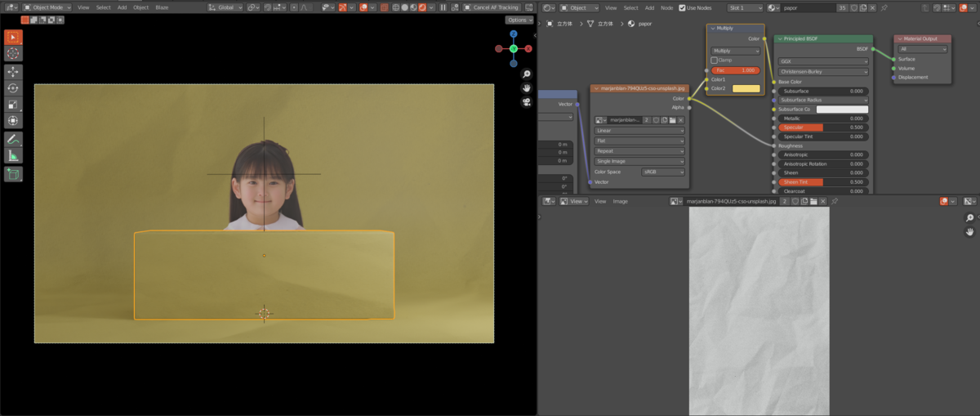Open the Node menu in shader editor

667,7
